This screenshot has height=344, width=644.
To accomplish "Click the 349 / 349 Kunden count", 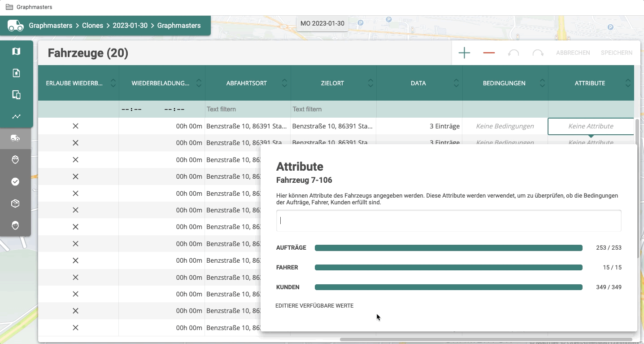I will (609, 287).
